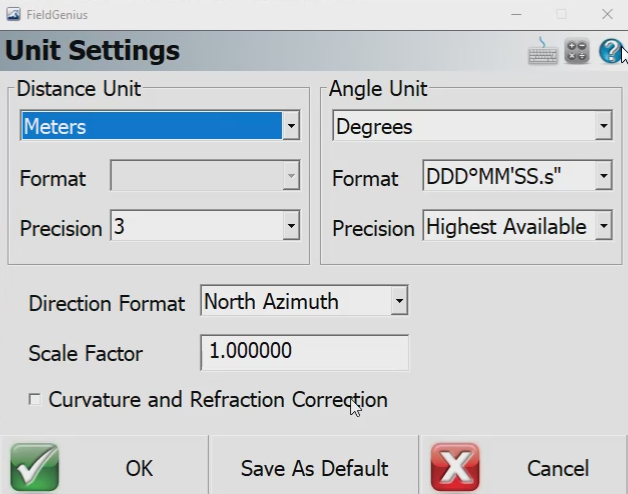Enable Curvature and Refraction Correction checkbox
Viewport: 628px width, 494px height.
(x=35, y=400)
